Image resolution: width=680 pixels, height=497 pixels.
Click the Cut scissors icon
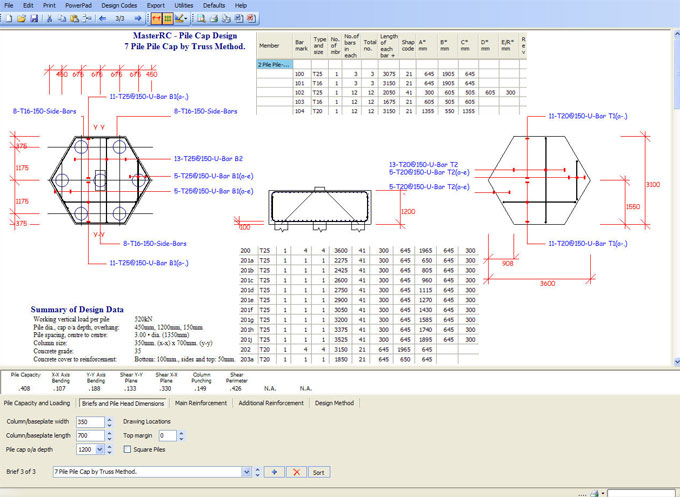point(49,19)
